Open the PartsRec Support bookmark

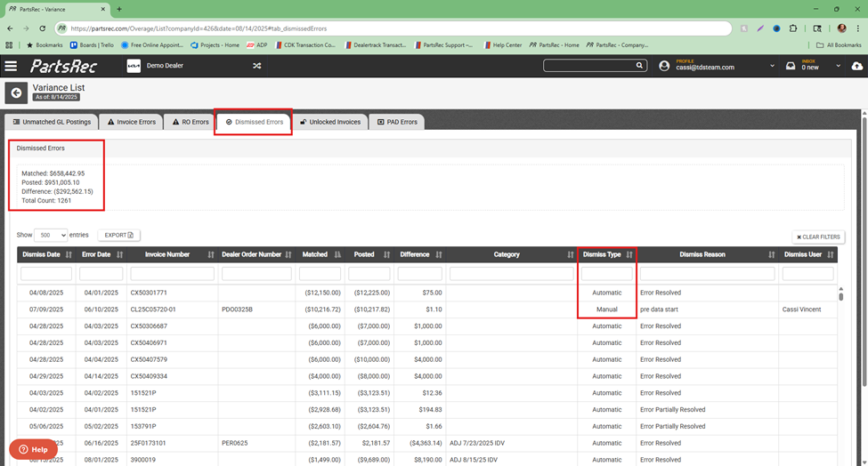click(443, 44)
